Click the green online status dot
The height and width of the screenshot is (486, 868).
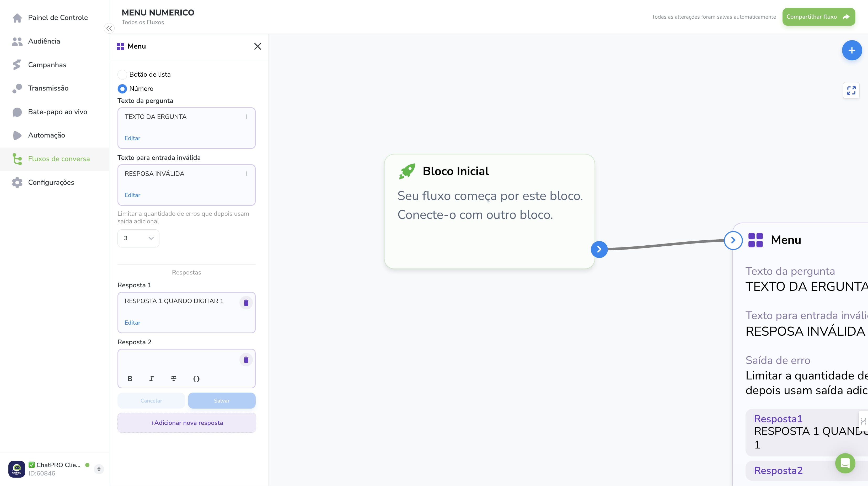[x=87, y=465]
